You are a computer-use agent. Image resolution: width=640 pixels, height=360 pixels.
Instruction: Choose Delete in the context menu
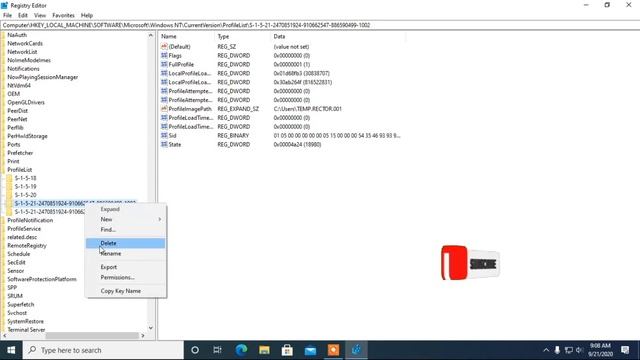[125, 243]
